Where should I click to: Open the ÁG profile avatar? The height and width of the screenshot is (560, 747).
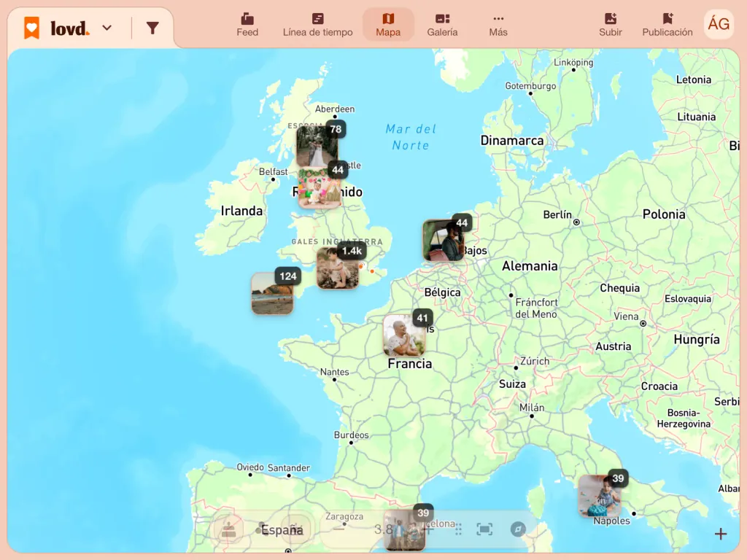pos(719,24)
